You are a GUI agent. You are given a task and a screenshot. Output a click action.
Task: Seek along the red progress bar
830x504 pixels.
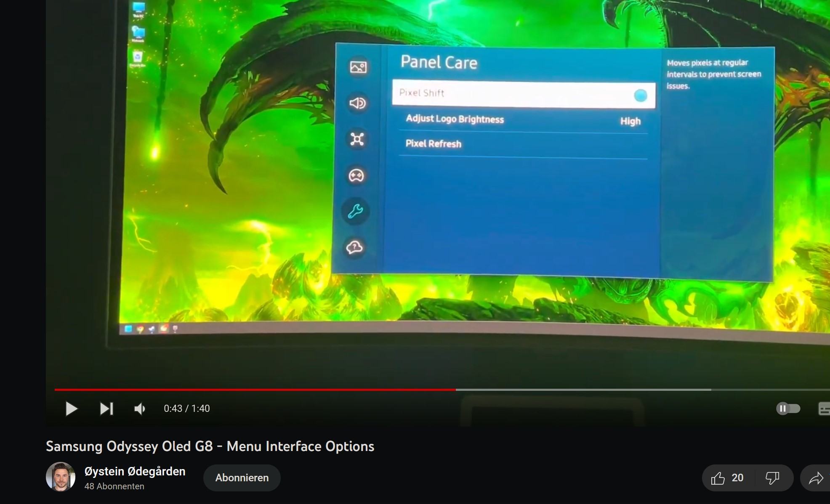pyautogui.click(x=255, y=390)
